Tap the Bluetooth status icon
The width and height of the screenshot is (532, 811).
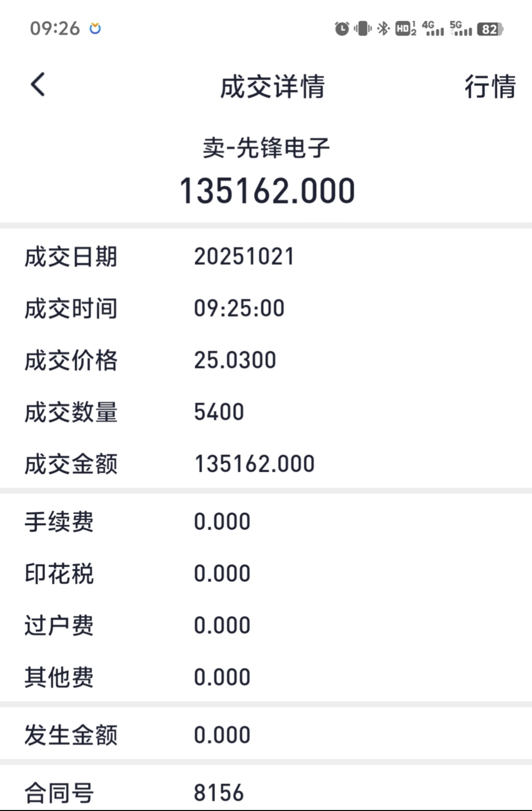coord(383,29)
